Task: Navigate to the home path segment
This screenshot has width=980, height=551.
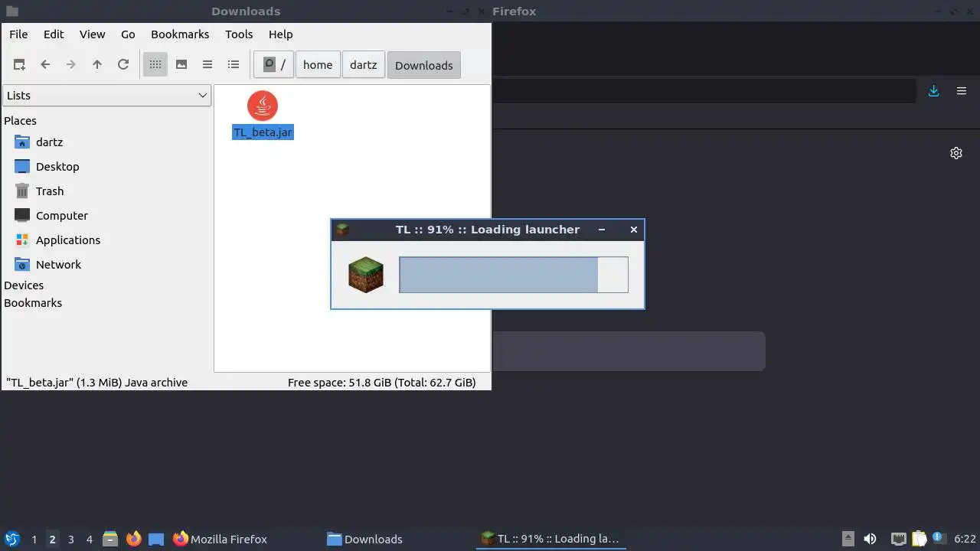Action: (318, 65)
